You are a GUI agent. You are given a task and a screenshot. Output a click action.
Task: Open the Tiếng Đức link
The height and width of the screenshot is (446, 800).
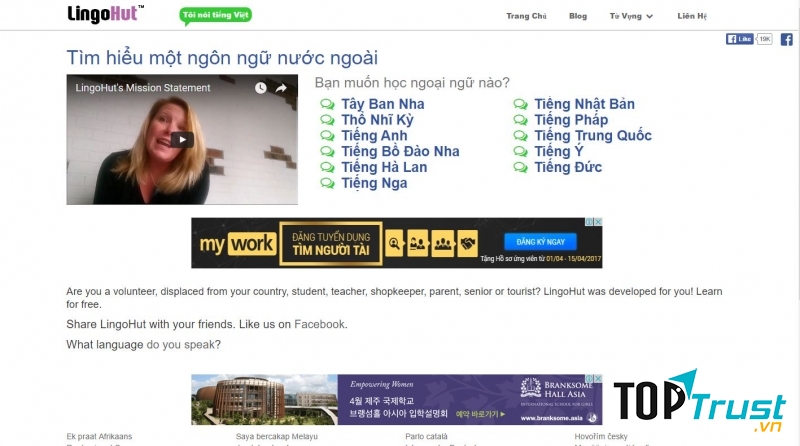pyautogui.click(x=568, y=167)
